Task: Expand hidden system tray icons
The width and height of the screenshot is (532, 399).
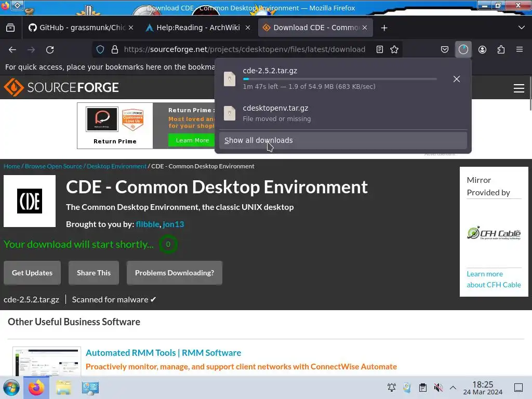Action: pyautogui.click(x=453, y=388)
